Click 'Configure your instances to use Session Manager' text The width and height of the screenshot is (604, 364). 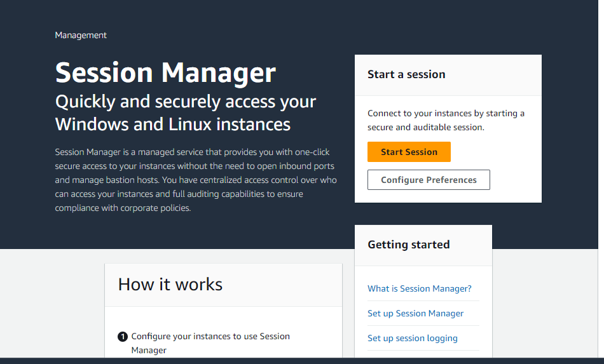point(210,343)
